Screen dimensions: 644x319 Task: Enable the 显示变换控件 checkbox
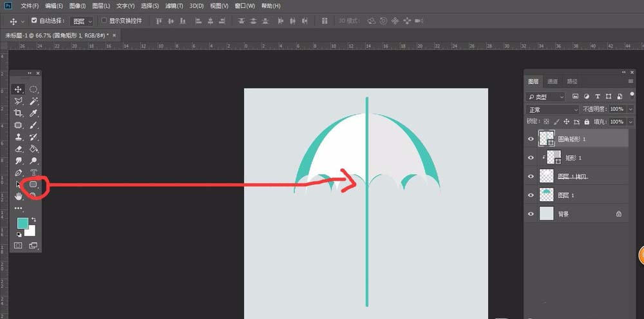tap(104, 21)
